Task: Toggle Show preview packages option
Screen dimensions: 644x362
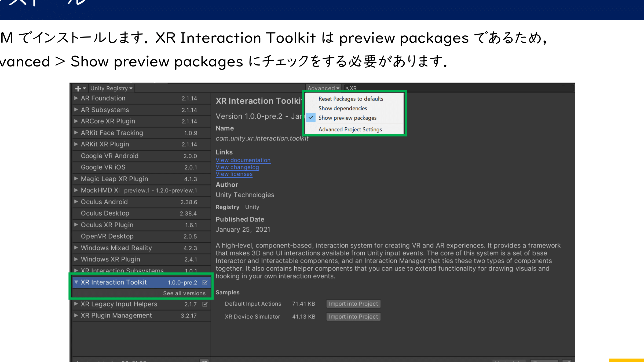Action: [x=347, y=118]
